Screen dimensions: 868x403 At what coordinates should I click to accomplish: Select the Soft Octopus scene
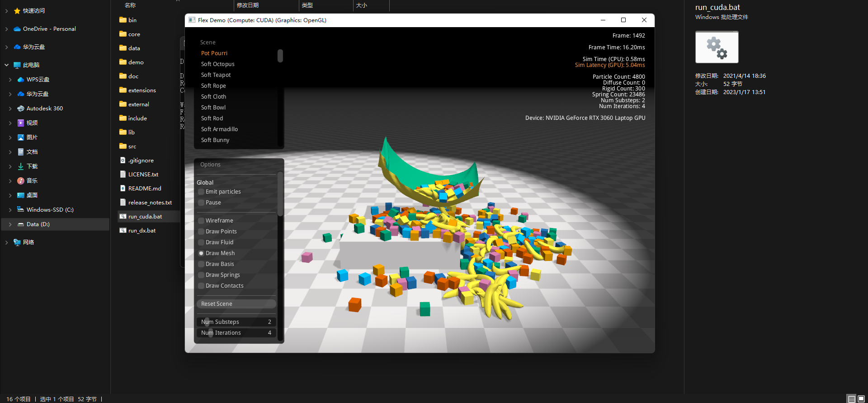pos(218,64)
